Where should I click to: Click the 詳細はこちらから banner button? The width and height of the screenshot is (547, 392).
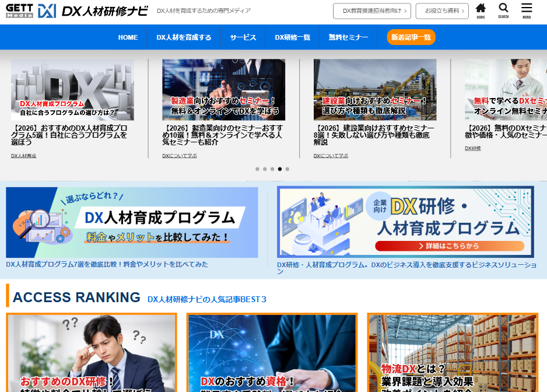pos(449,246)
